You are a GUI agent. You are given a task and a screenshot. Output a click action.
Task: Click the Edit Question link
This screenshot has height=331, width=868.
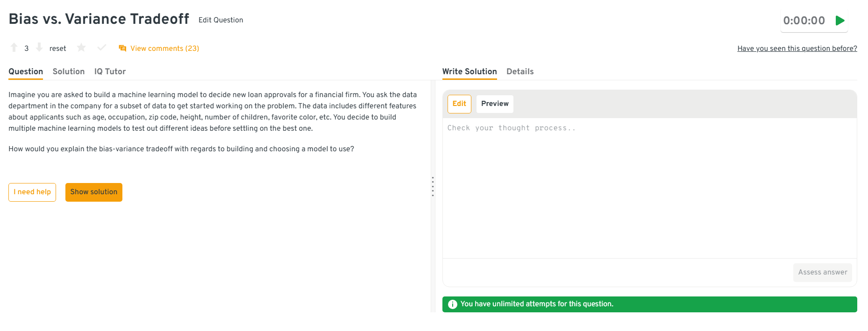click(221, 20)
